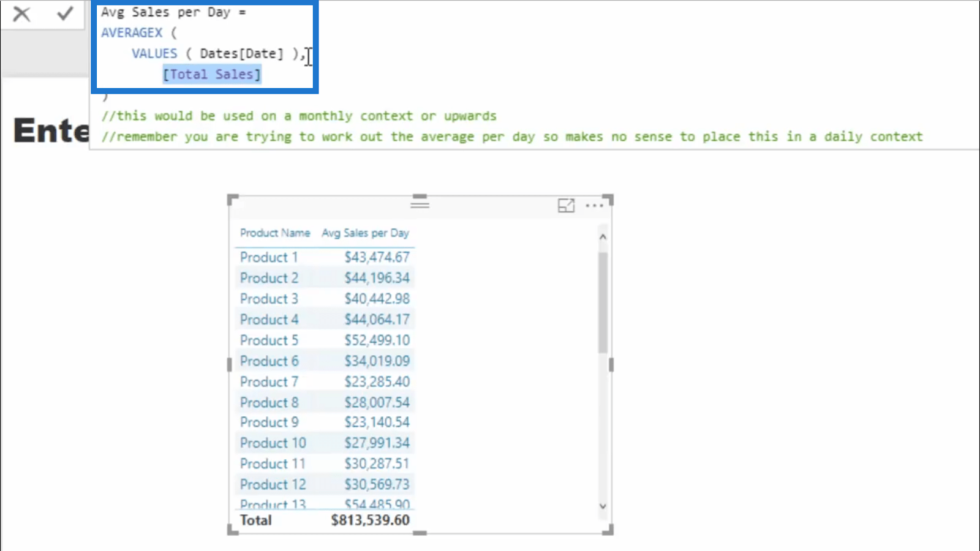Viewport: 980px width, 551px height.
Task: Click value $34,019.09
Action: pos(377,361)
